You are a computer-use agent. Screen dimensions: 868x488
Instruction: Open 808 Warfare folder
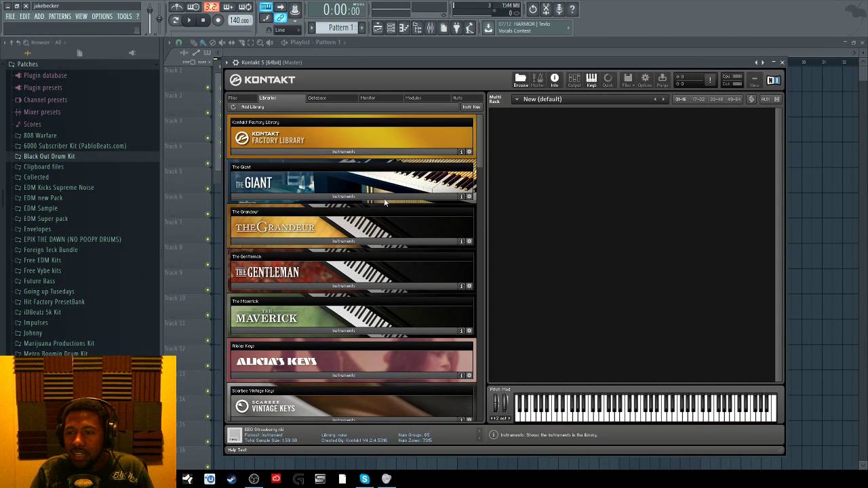[40, 136]
